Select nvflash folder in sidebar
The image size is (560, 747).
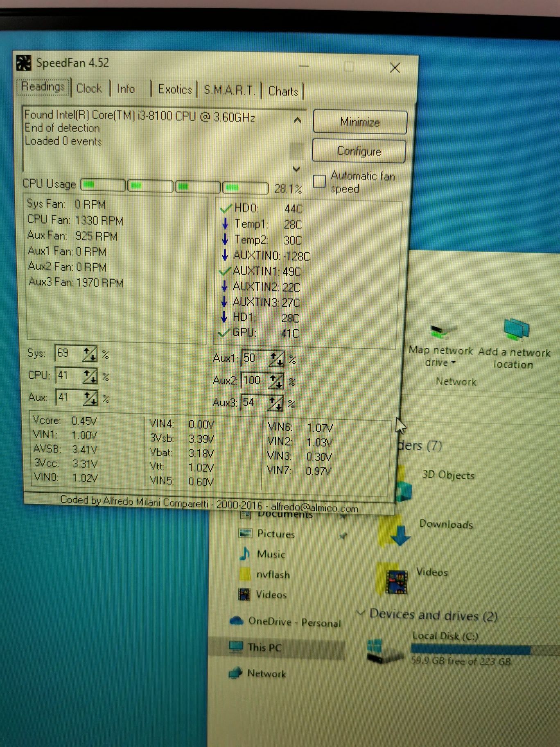click(273, 575)
